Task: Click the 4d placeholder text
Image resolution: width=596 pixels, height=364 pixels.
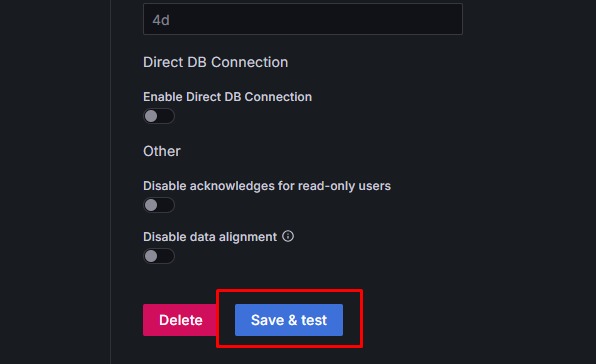Action: click(x=161, y=20)
